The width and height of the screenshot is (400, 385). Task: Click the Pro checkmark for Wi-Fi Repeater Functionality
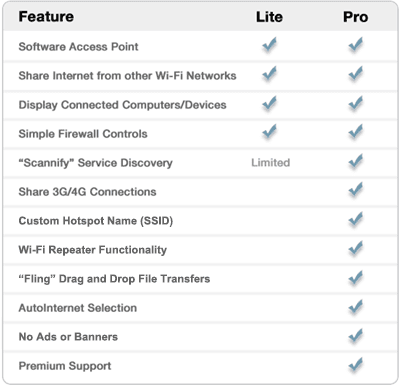point(356,248)
